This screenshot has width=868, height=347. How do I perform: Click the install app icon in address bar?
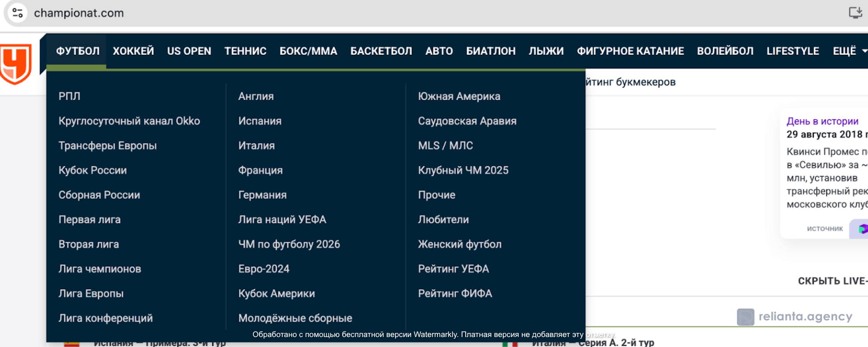tap(855, 13)
